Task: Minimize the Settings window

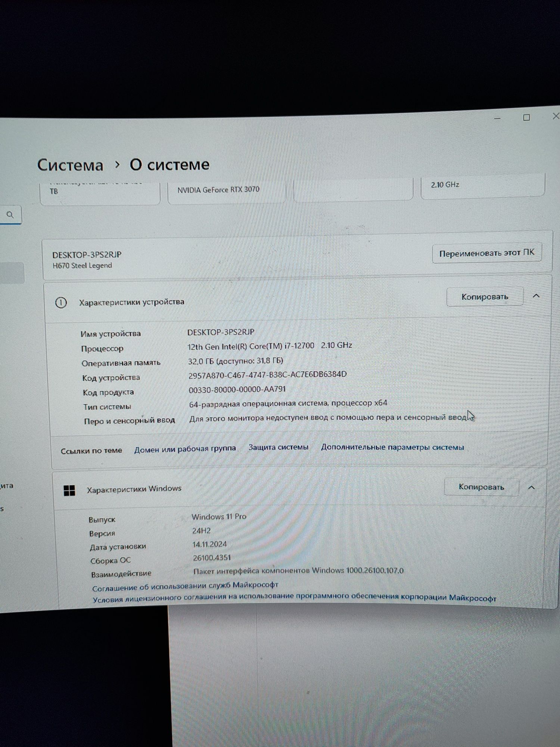Action: (x=497, y=118)
